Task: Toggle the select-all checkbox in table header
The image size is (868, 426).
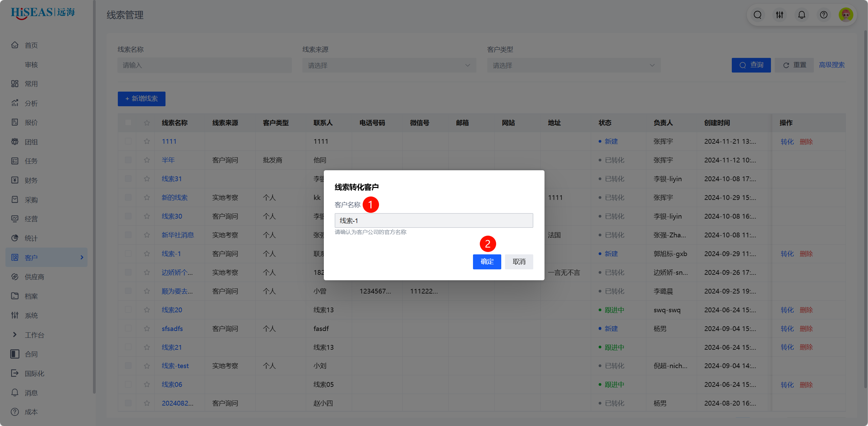Action: click(128, 123)
